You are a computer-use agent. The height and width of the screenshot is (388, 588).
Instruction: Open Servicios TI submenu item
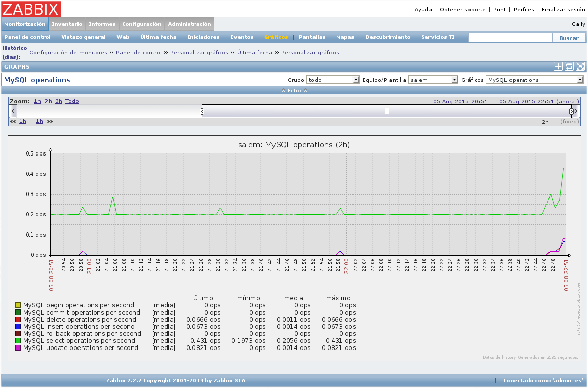(x=438, y=37)
